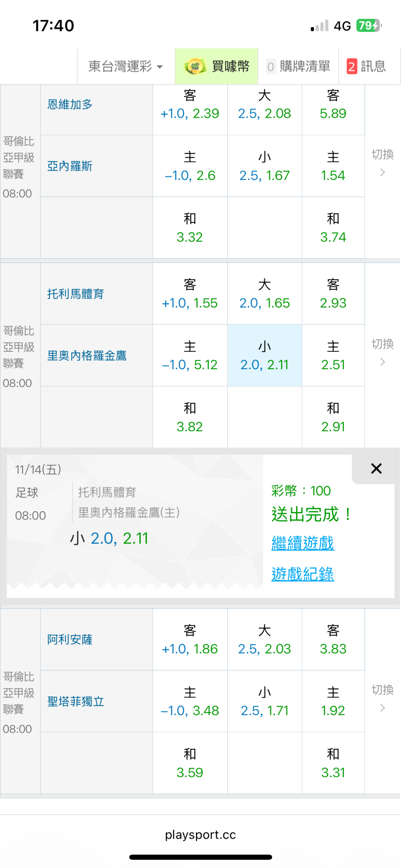Tap the playsport.cc address bar

(200, 835)
